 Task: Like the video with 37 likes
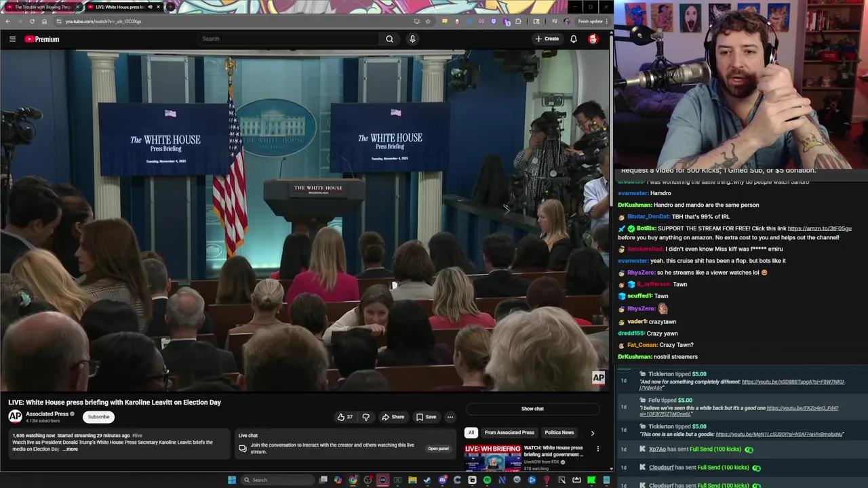point(345,417)
